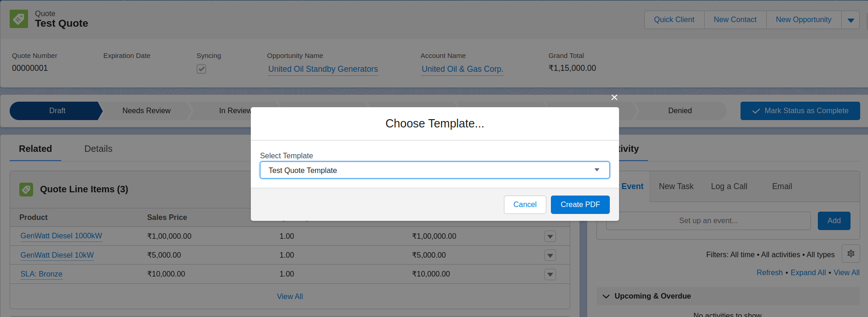This screenshot has width=868, height=317.
Task: Click View All under Quote Line Items
Action: [290, 297]
